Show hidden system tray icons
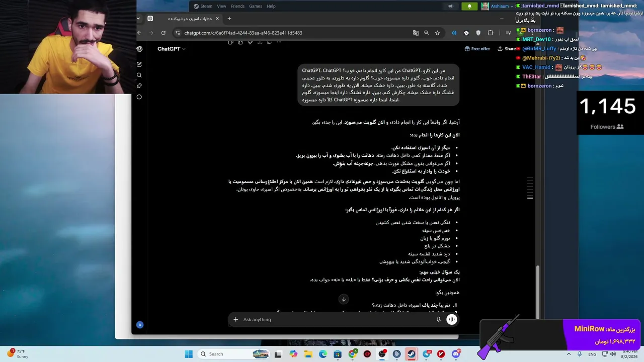The height and width of the screenshot is (362, 644). pos(570,354)
